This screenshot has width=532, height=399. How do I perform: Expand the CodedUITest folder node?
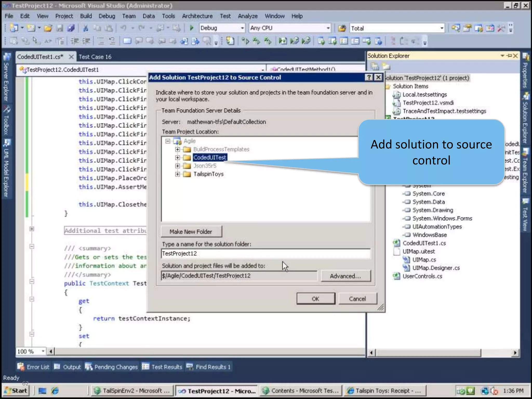177,157
